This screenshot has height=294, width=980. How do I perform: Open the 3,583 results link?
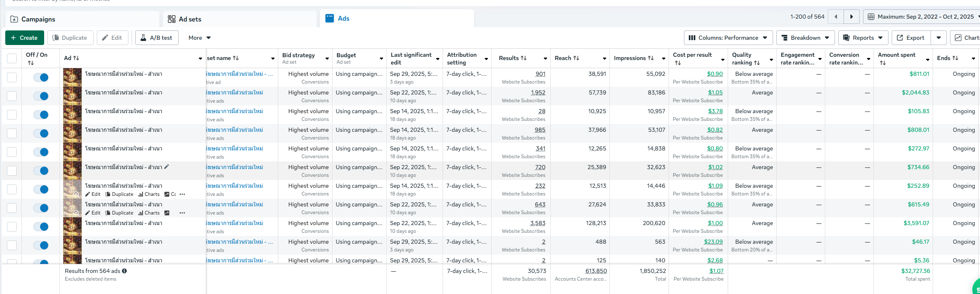tap(538, 223)
